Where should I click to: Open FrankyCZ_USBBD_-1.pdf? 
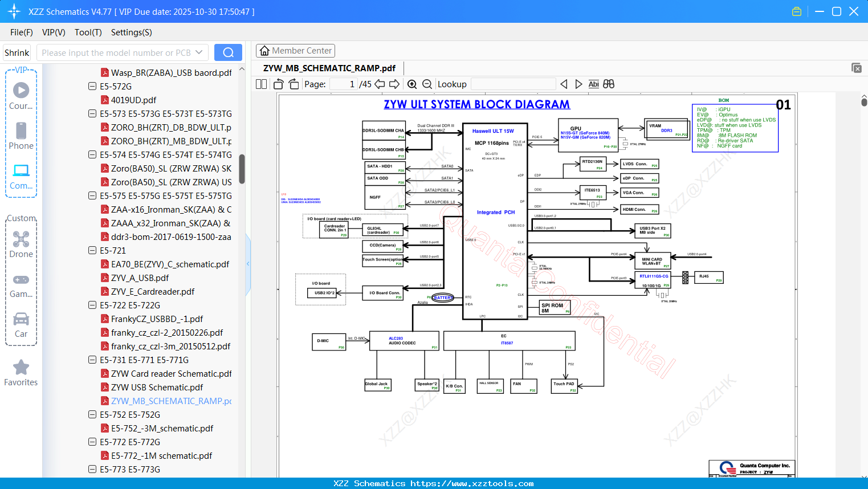(157, 319)
